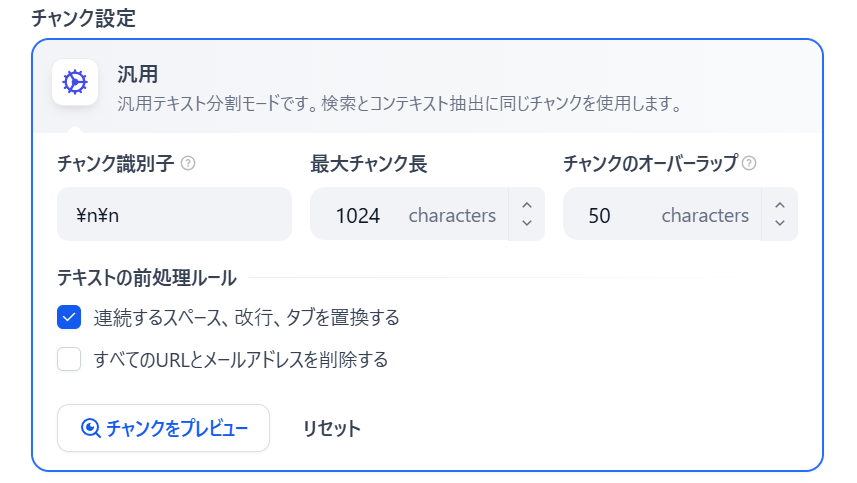Click the リセット button
The image size is (857, 483).
332,428
